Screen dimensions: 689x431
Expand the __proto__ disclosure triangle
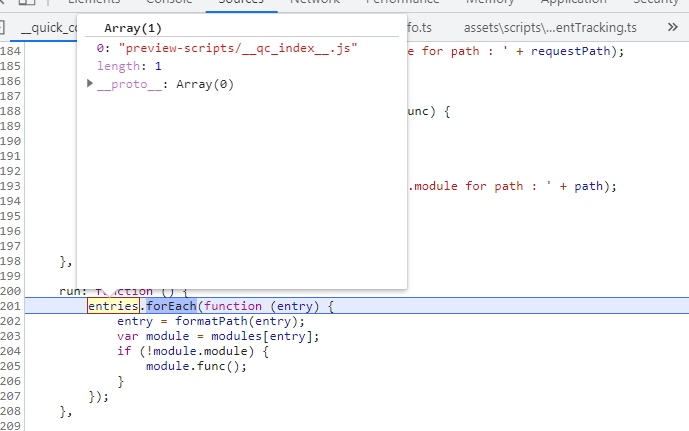(90, 83)
